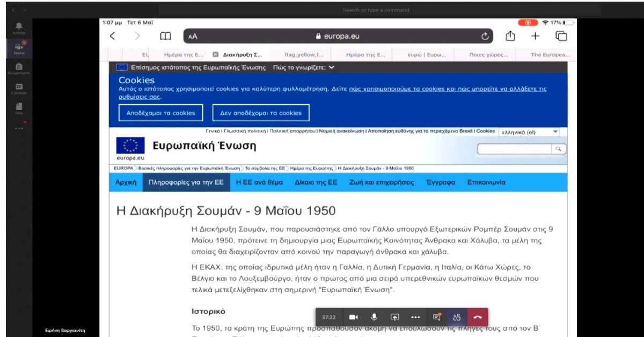This screenshot has width=644, height=337.
Task: Open Η ΕΕ ανά θέμα menu item
Action: coord(259,182)
